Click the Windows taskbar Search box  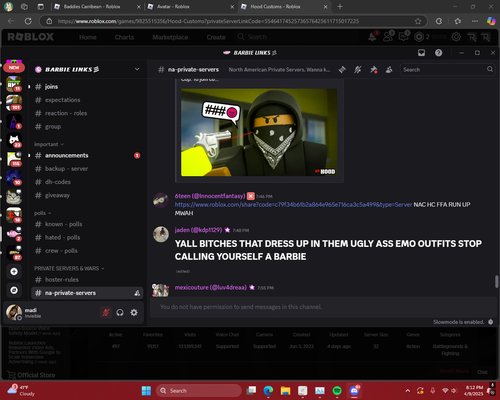(x=199, y=391)
